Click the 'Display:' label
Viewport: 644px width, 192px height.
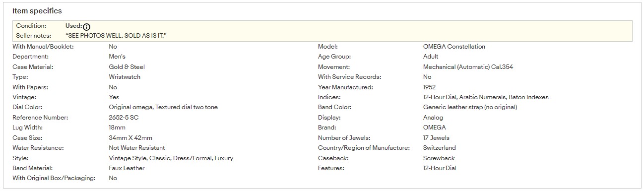329,118
